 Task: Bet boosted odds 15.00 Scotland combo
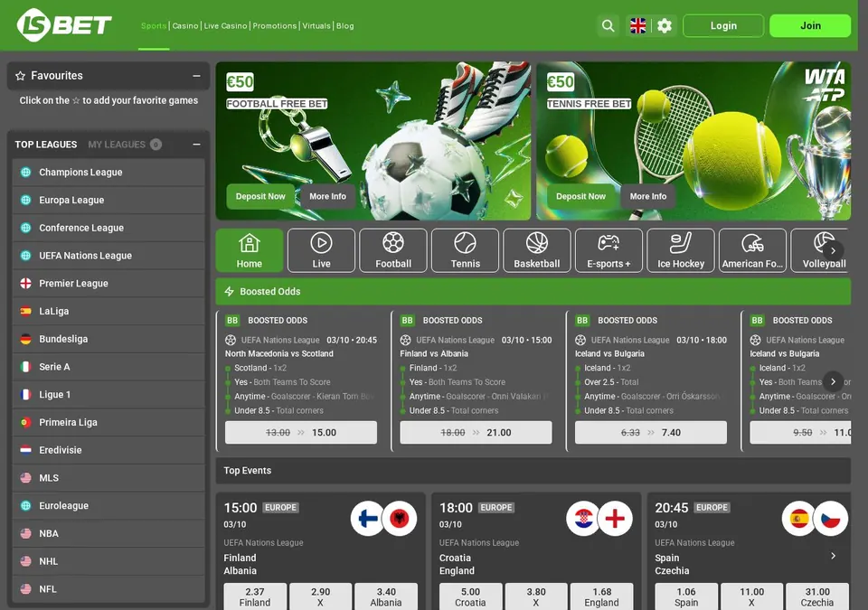(x=301, y=432)
